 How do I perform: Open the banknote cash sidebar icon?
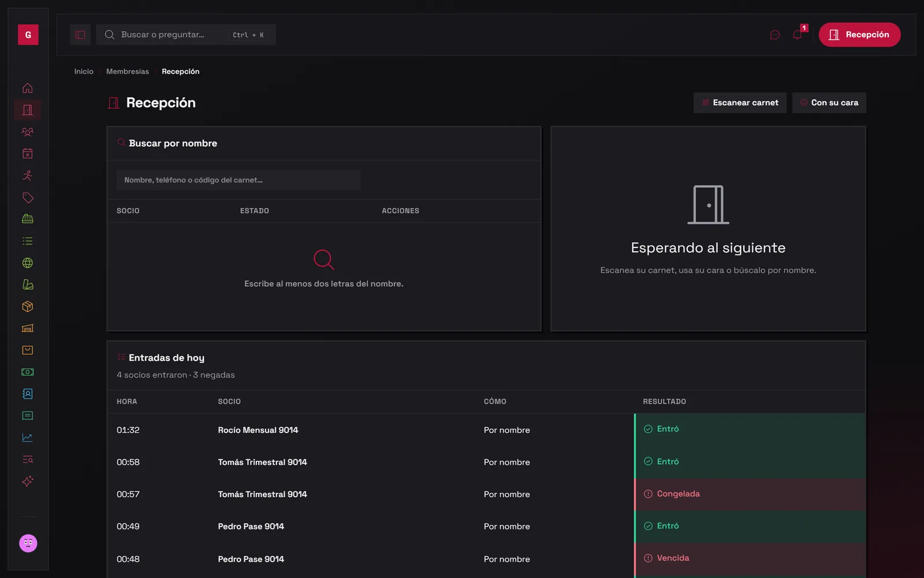[27, 372]
